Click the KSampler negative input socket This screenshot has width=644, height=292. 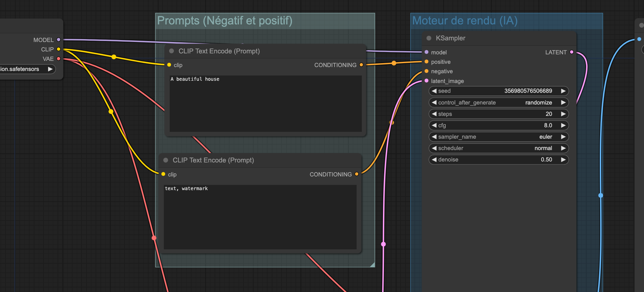427,71
